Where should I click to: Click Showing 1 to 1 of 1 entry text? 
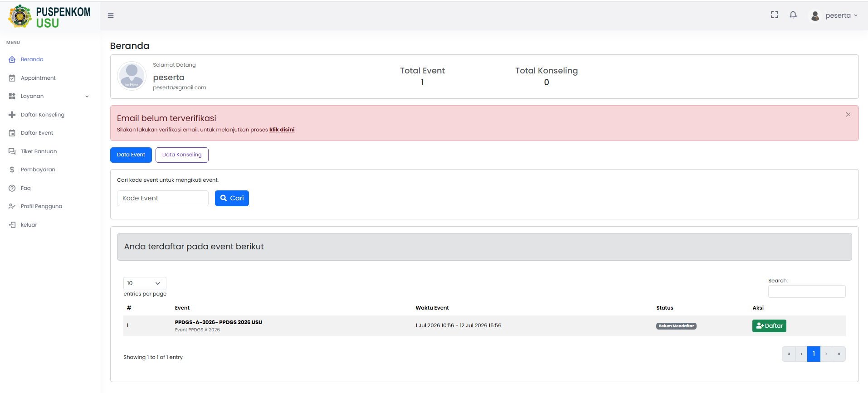tap(153, 357)
